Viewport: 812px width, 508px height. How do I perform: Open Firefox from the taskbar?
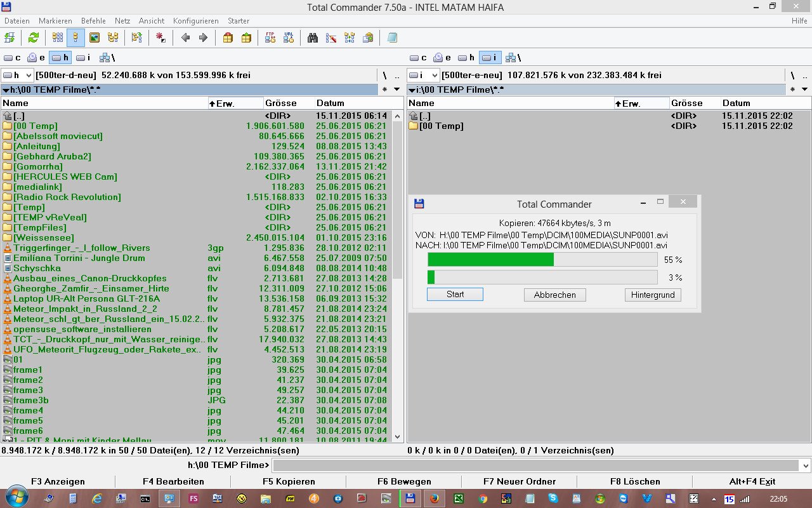(434, 498)
